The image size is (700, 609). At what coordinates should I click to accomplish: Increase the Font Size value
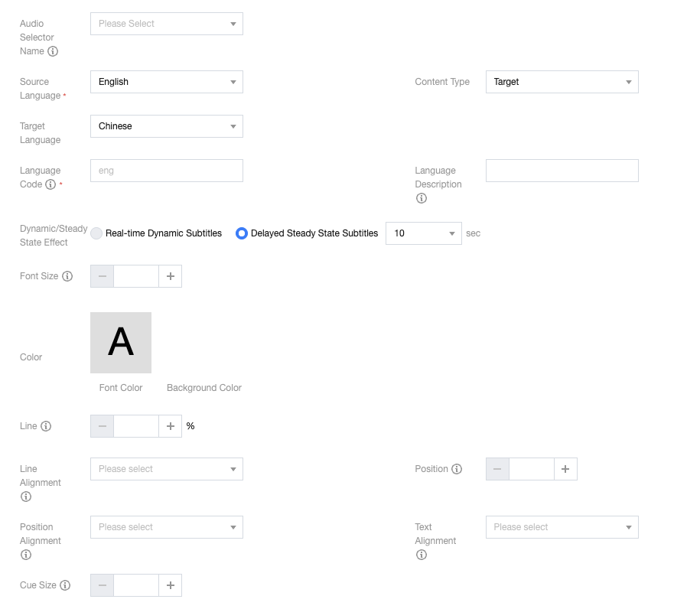click(170, 276)
